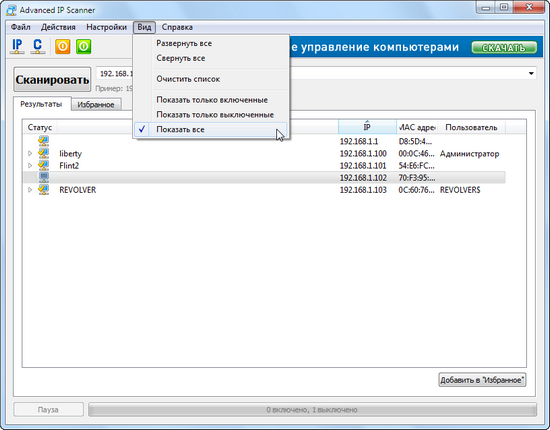Click the scan progress bar

[312, 410]
